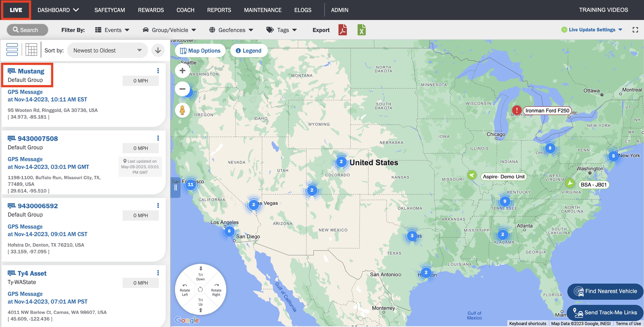Reverse sort direction with arrow button
644x327 pixels.
point(158,50)
